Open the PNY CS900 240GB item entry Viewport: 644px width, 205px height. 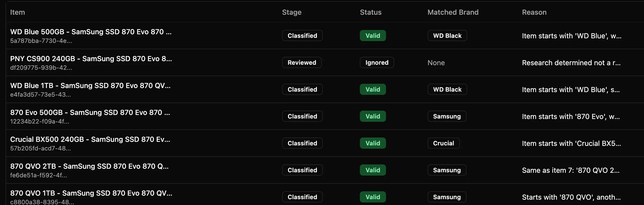click(x=91, y=59)
